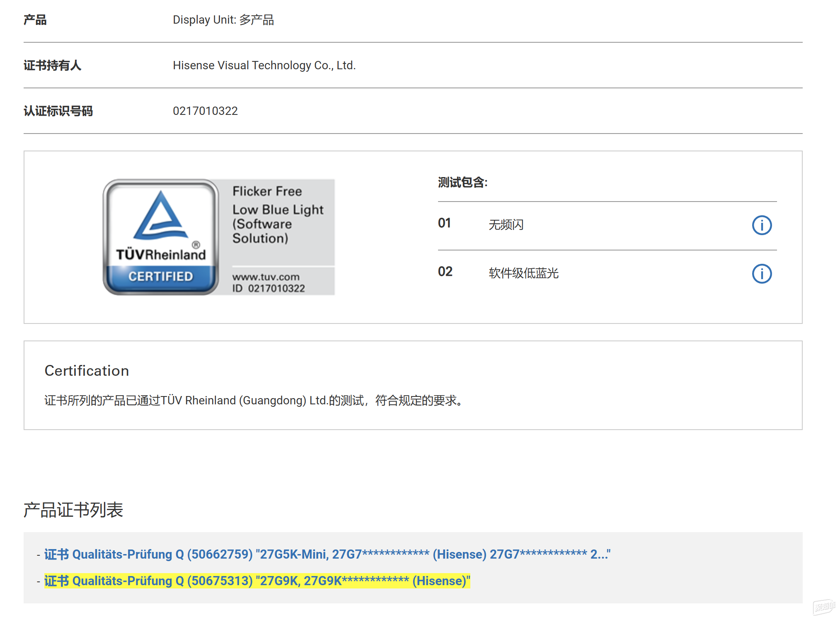
Task: Click test number 01
Action: click(x=444, y=223)
